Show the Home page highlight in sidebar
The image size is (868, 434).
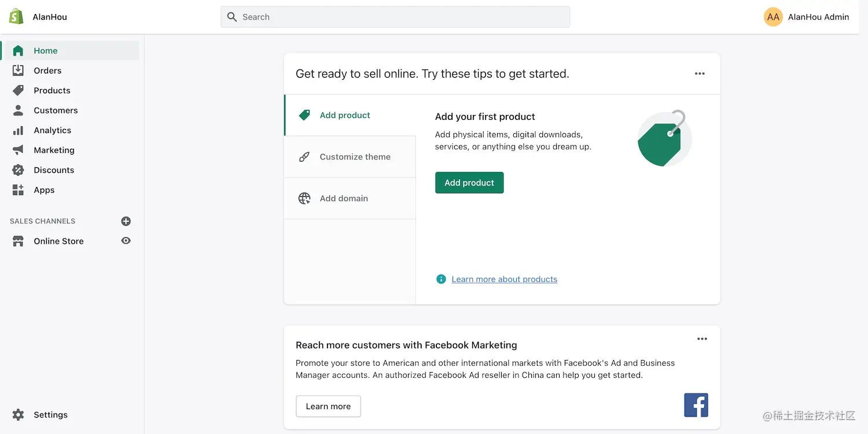45,50
